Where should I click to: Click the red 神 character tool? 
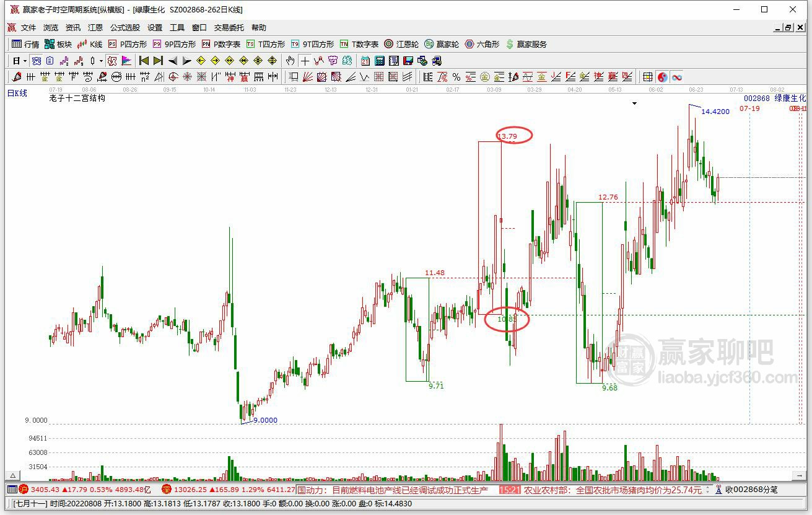(x=230, y=77)
